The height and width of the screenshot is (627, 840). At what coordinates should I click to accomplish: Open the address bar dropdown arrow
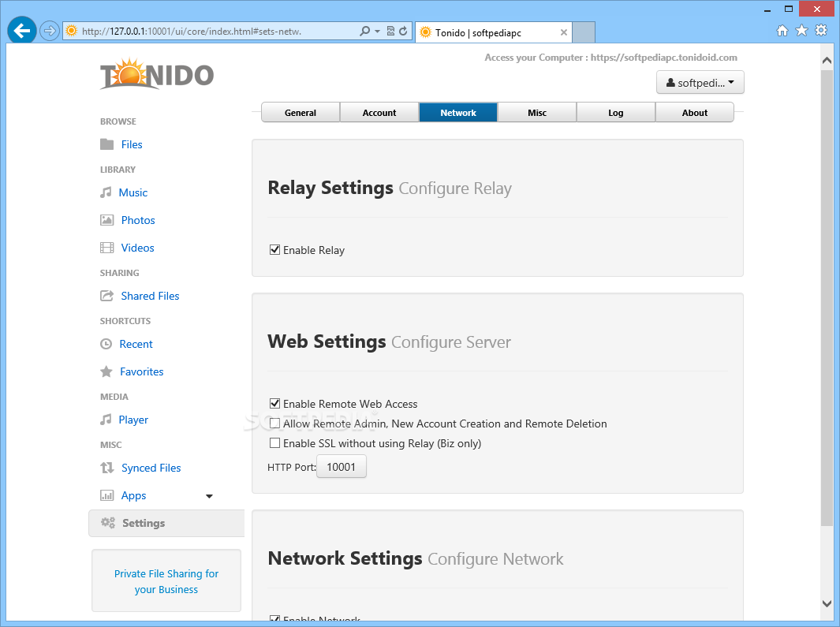click(377, 31)
